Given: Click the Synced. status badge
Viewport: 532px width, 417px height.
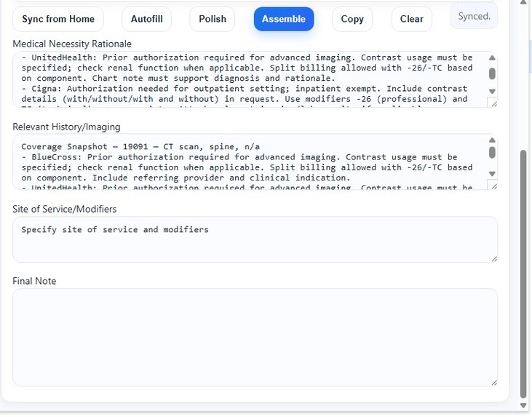Looking at the screenshot, I should pos(474,16).
